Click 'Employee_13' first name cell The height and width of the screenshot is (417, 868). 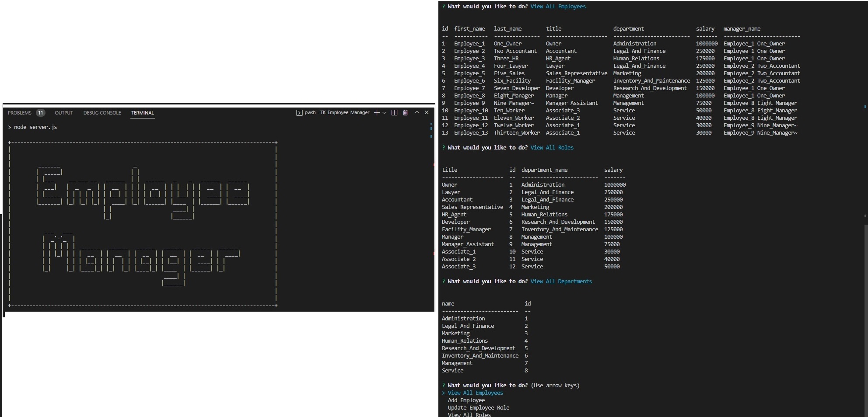click(471, 133)
